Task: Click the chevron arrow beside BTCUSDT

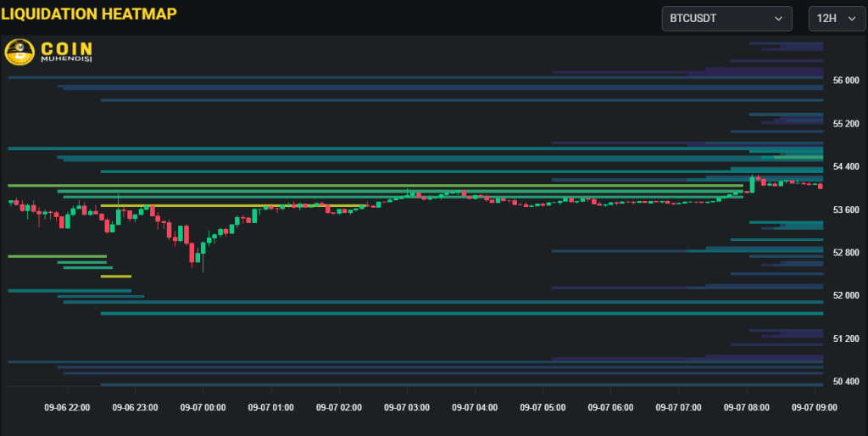Action: click(x=778, y=19)
